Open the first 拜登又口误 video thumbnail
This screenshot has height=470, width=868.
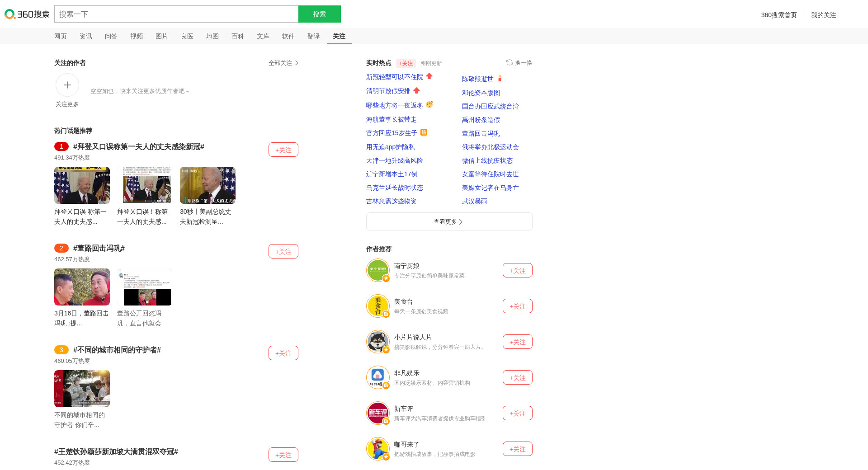tap(82, 185)
